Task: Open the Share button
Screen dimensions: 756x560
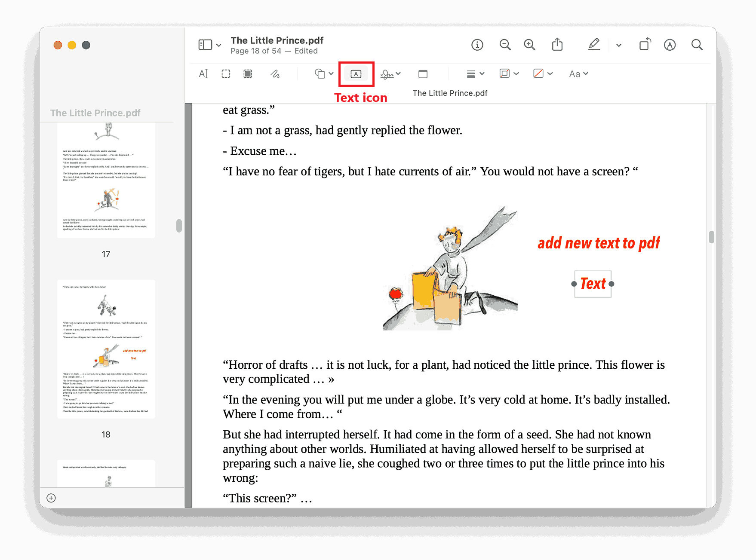Action: tap(557, 44)
